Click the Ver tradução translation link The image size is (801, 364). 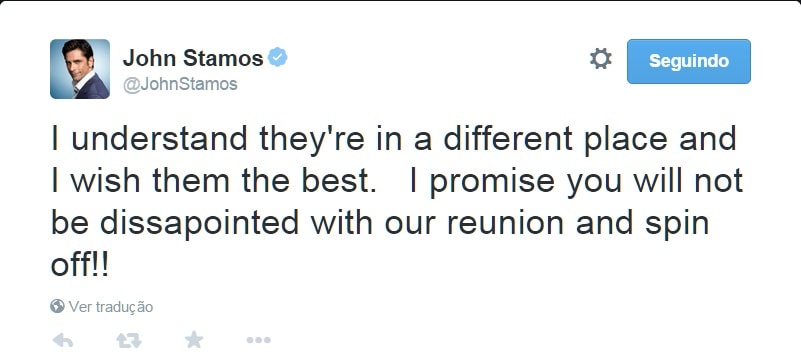tap(111, 307)
